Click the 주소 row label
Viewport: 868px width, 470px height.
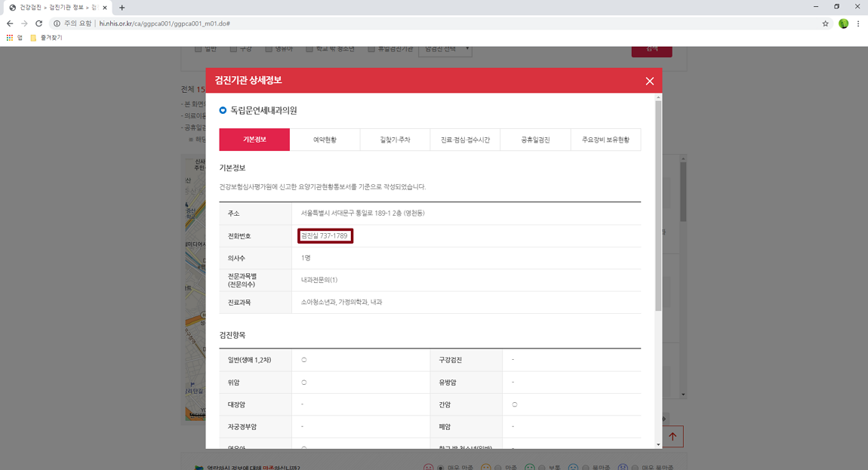click(x=234, y=213)
